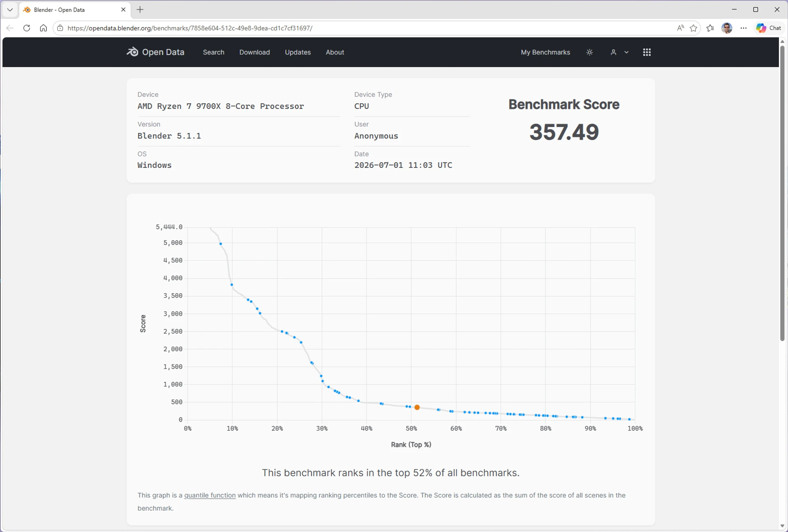Follow the quantile function link
The width and height of the screenshot is (788, 532).
click(210, 495)
